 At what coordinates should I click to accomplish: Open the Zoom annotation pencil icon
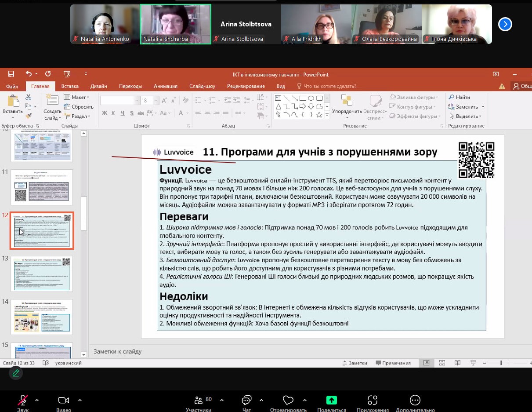click(16, 373)
